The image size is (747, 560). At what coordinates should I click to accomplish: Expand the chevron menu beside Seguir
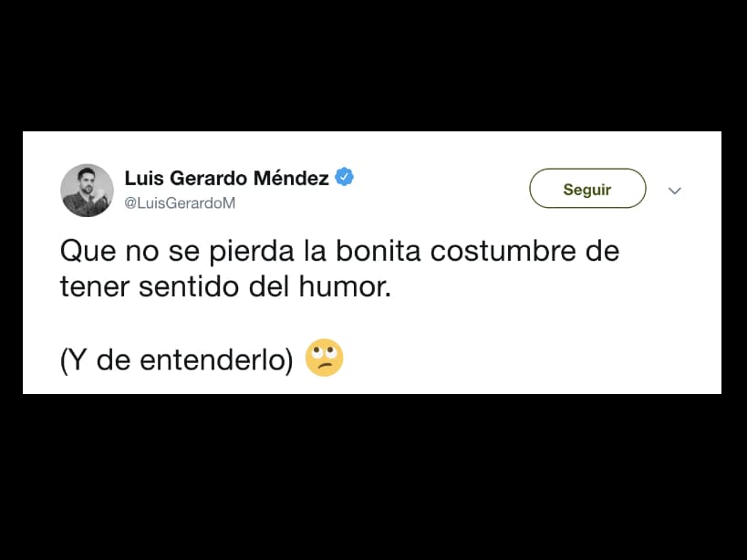(675, 191)
